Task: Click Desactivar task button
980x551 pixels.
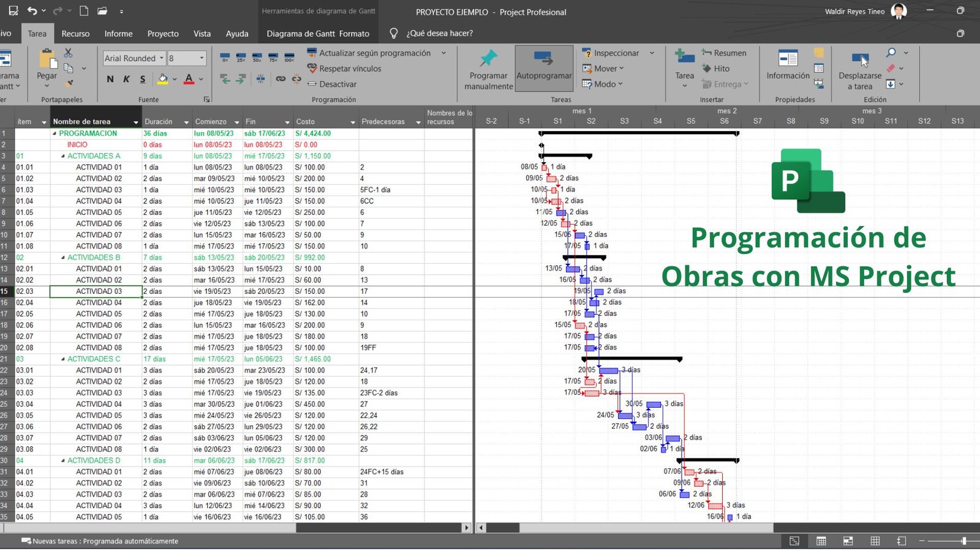Action: pyautogui.click(x=331, y=84)
